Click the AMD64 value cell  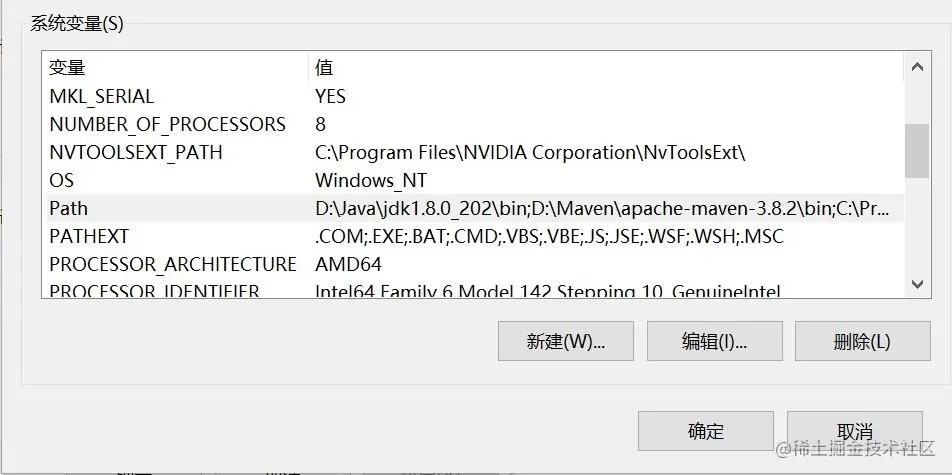348,265
